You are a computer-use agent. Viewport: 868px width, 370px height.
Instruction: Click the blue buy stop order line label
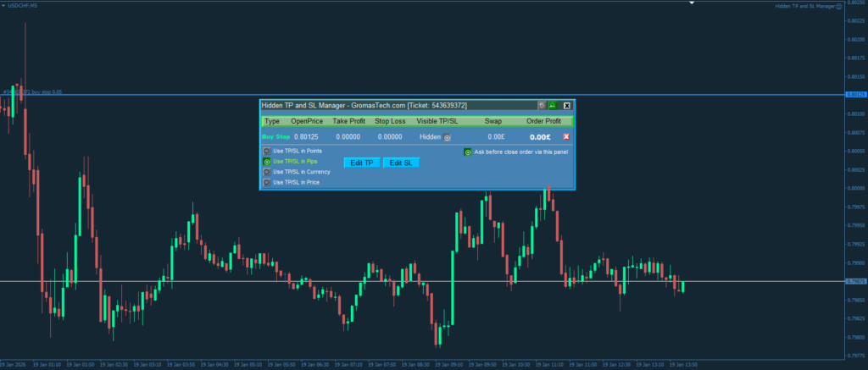(x=32, y=91)
